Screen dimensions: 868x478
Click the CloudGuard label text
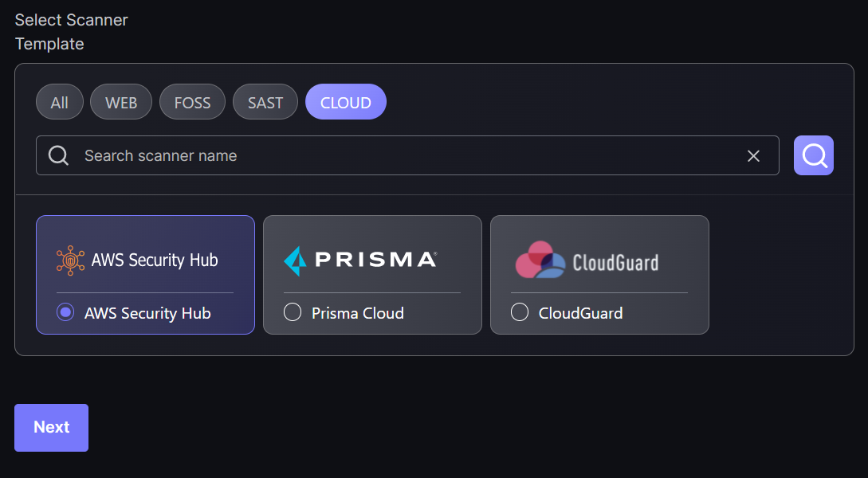581,313
